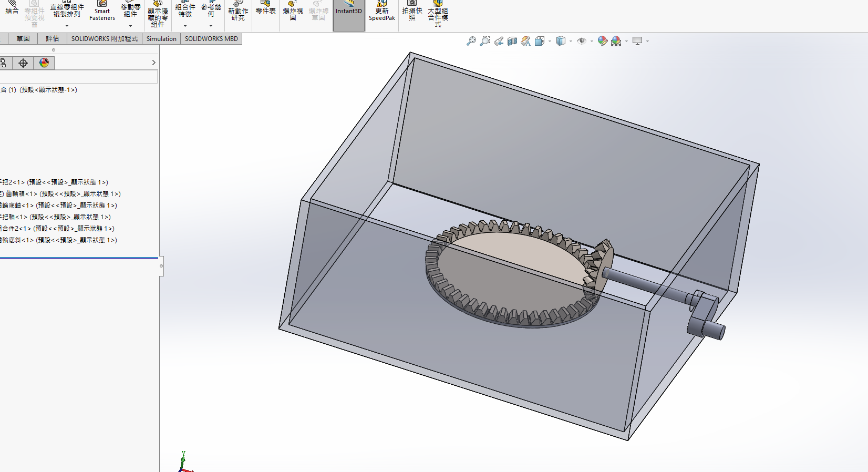Click the Smart Fasteners button
The width and height of the screenshot is (868, 472).
(x=102, y=14)
